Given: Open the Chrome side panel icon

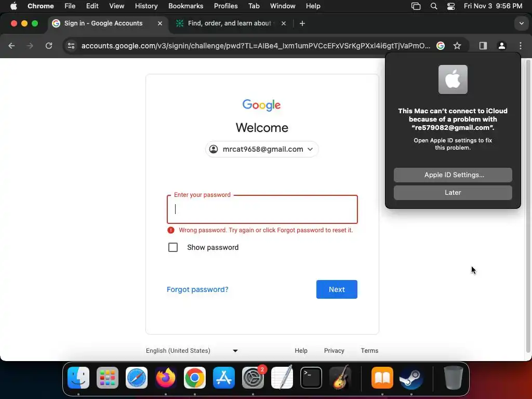Looking at the screenshot, I should pyautogui.click(x=483, y=46).
